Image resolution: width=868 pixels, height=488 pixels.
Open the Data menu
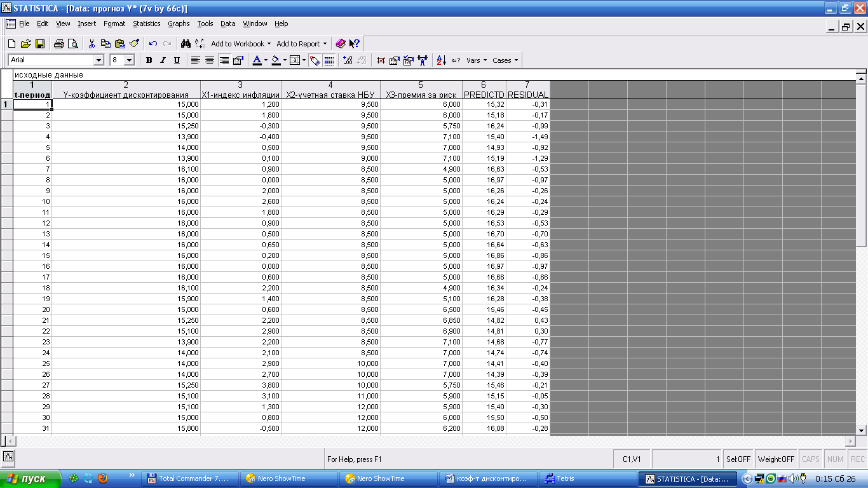pyautogui.click(x=228, y=24)
